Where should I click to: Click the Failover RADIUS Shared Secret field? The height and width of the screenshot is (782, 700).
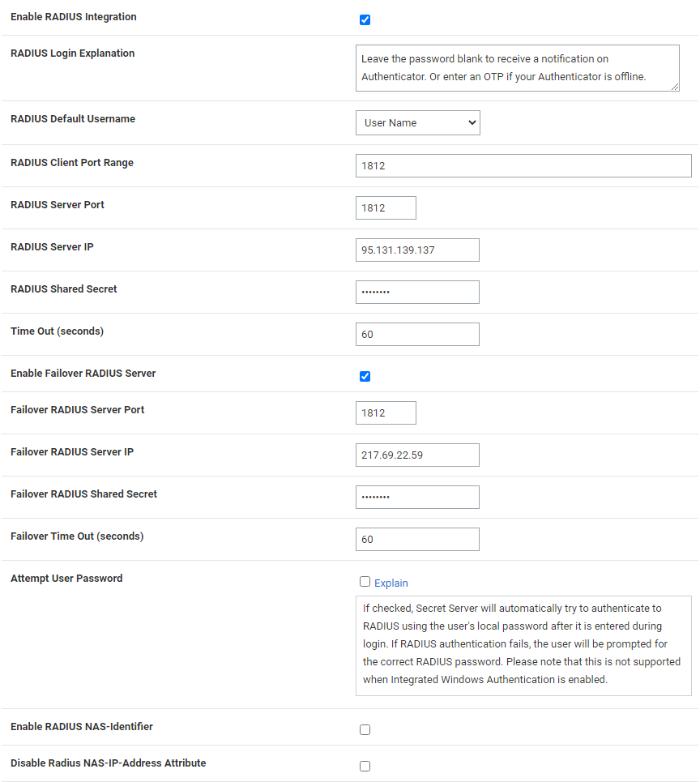[417, 497]
